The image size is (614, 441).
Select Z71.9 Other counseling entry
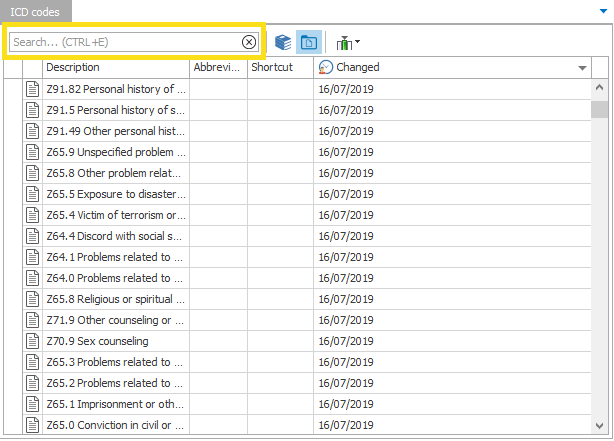115,320
